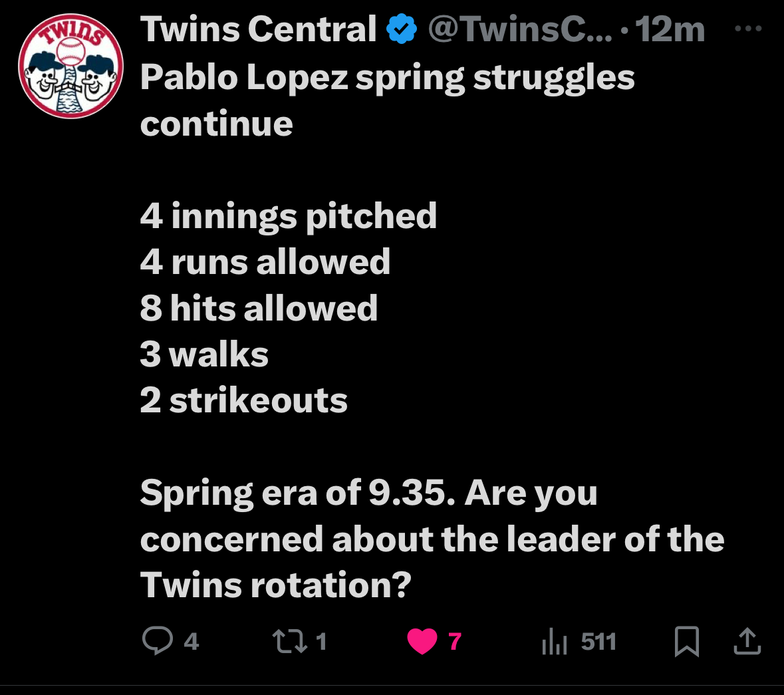The width and height of the screenshot is (784, 695).
Task: Click the 12m post timestamp
Action: (670, 30)
